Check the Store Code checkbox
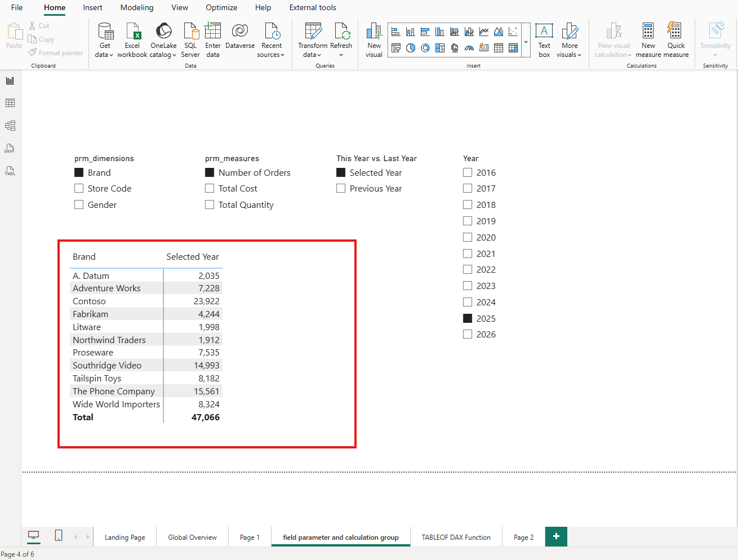The width and height of the screenshot is (738, 560). 79,189
